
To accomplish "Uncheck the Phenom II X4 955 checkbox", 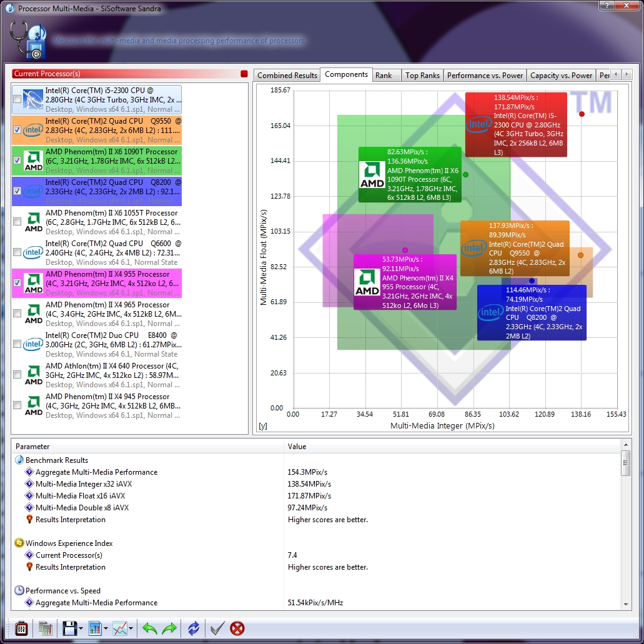I will 17,282.
